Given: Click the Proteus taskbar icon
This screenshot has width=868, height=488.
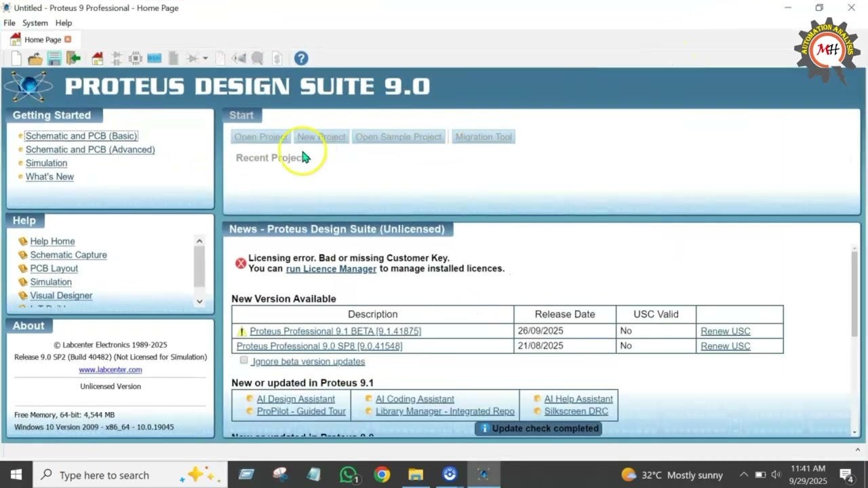Looking at the screenshot, I should (x=484, y=475).
